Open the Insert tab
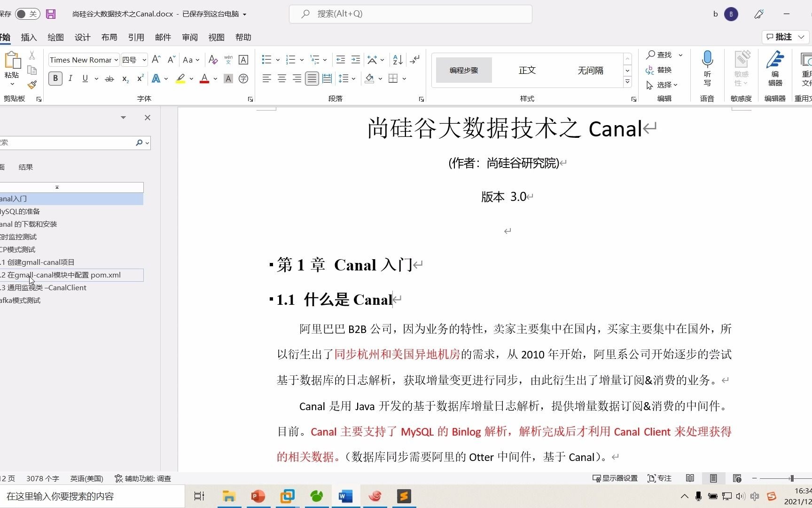Screen dimensions: 812x508 click(x=29, y=37)
